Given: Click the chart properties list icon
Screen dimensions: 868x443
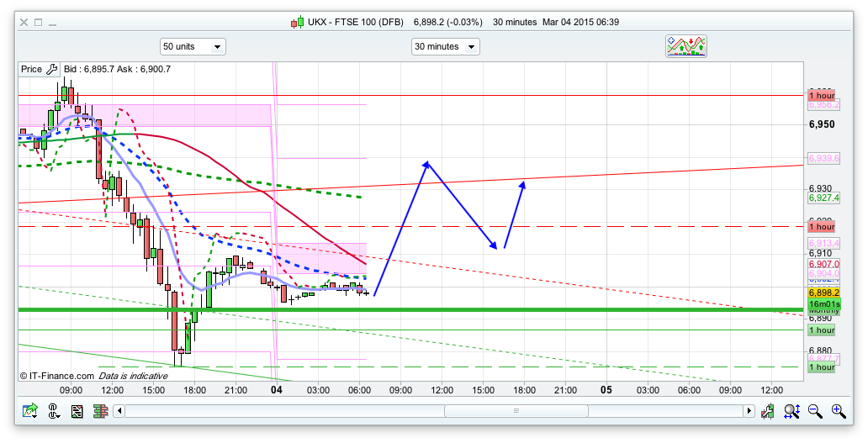Looking at the screenshot, I should point(77,411).
